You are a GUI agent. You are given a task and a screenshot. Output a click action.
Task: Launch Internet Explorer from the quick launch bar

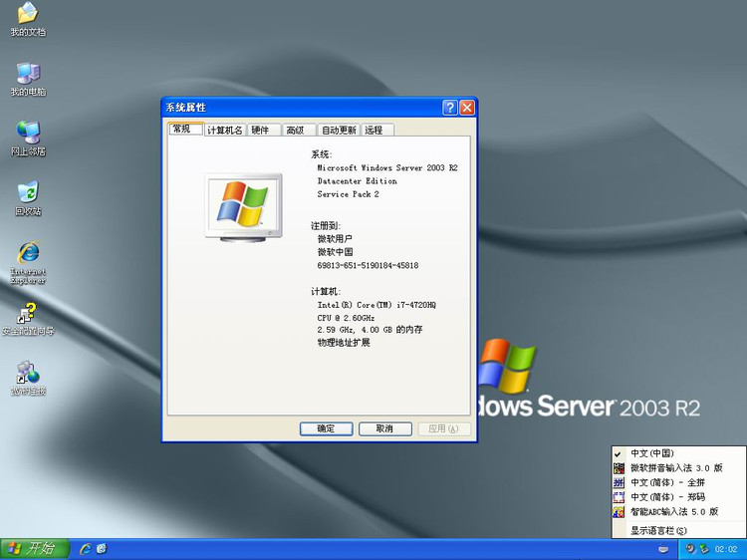(86, 549)
